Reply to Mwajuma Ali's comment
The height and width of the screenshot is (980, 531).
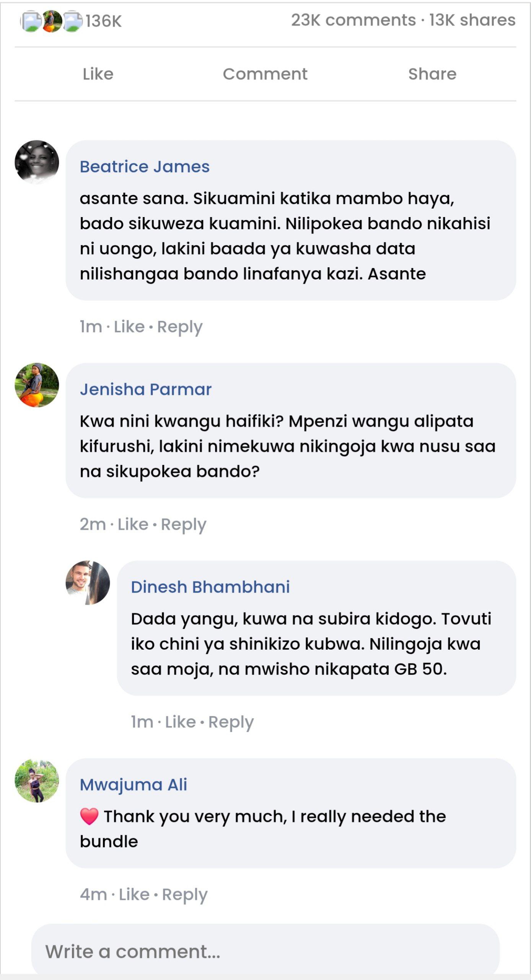185,895
